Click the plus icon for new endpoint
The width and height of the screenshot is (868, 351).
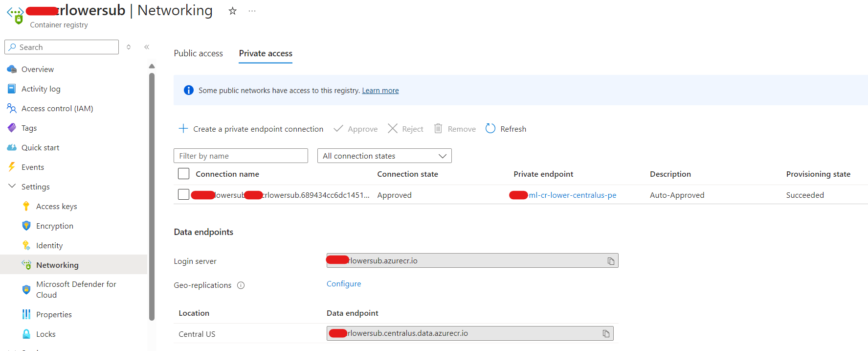click(183, 129)
